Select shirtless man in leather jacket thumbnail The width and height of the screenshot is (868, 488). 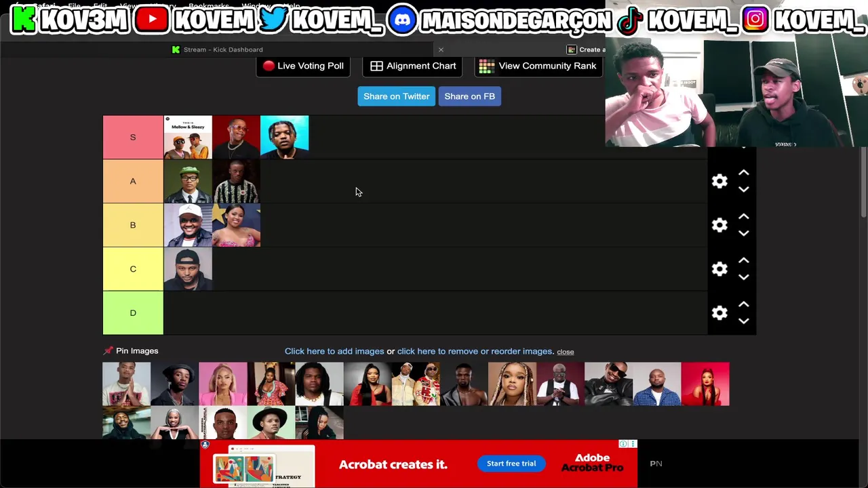click(x=464, y=384)
